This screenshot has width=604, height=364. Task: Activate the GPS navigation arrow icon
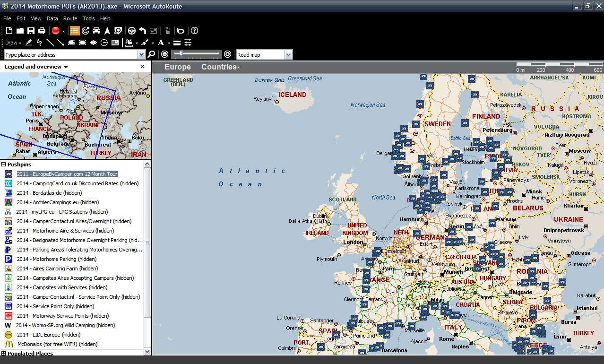tap(107, 31)
